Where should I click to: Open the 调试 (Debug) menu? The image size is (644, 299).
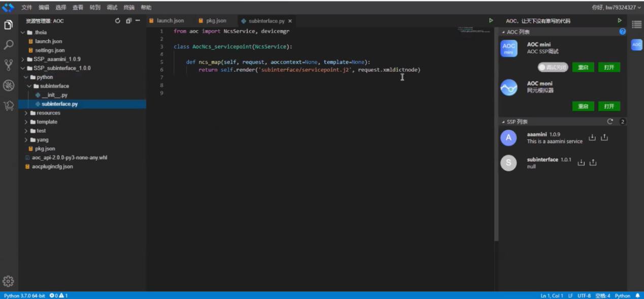pos(112,8)
